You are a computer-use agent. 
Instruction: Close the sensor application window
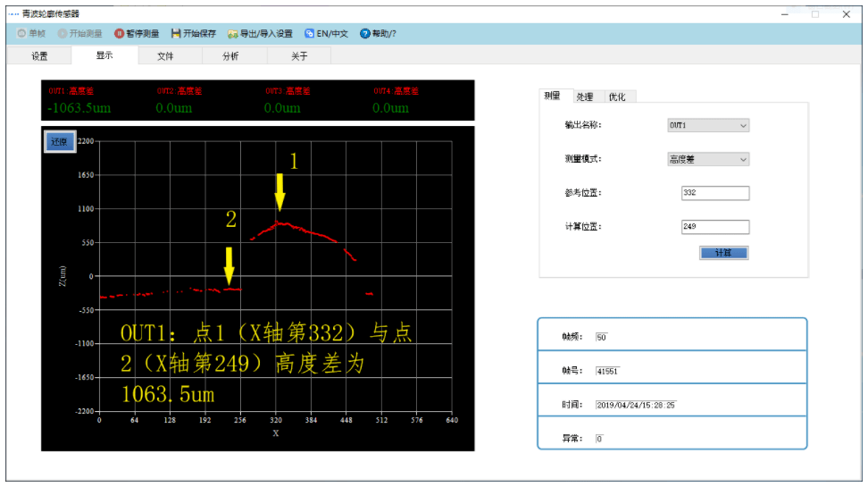846,14
